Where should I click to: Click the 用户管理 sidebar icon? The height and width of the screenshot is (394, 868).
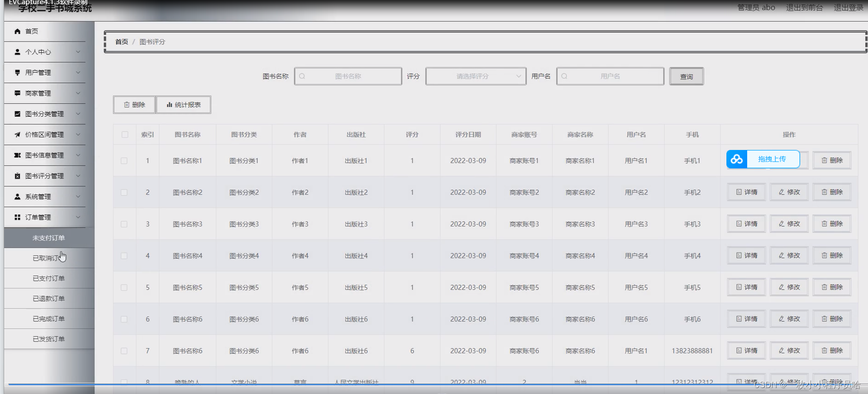pos(18,72)
